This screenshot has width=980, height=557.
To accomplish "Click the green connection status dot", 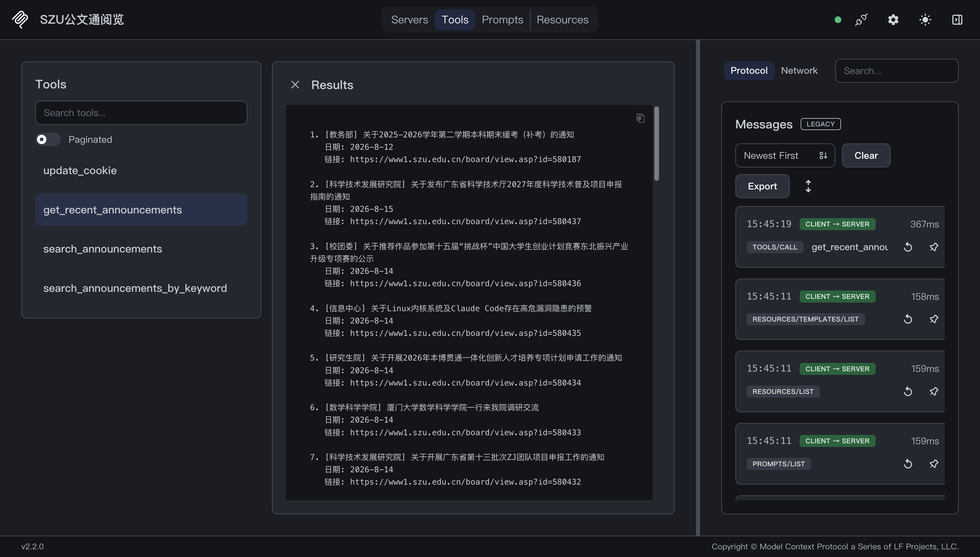I will (x=838, y=19).
